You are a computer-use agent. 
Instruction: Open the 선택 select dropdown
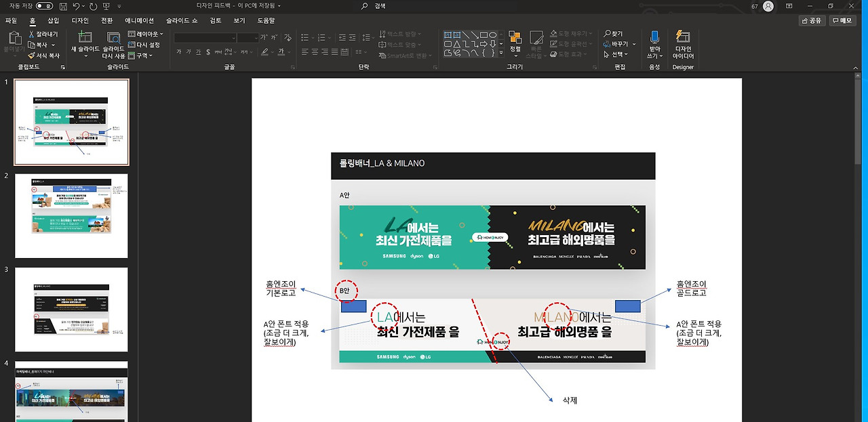pyautogui.click(x=615, y=54)
